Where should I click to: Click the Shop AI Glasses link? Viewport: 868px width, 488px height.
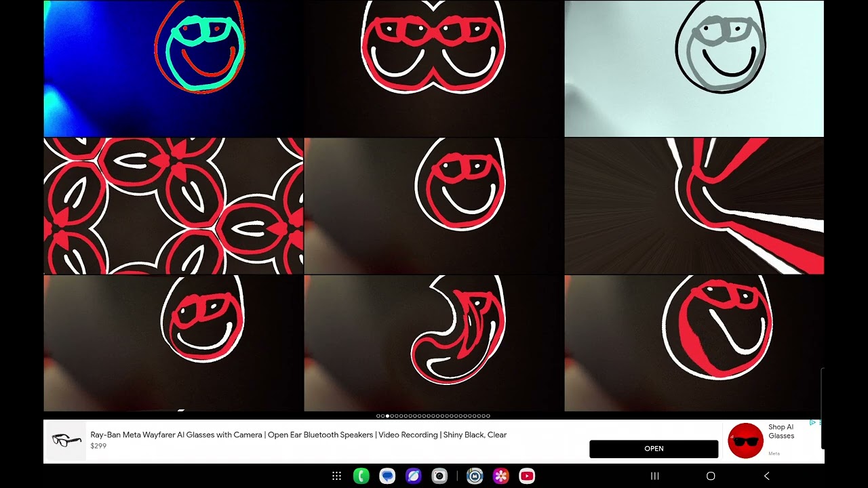(x=781, y=431)
